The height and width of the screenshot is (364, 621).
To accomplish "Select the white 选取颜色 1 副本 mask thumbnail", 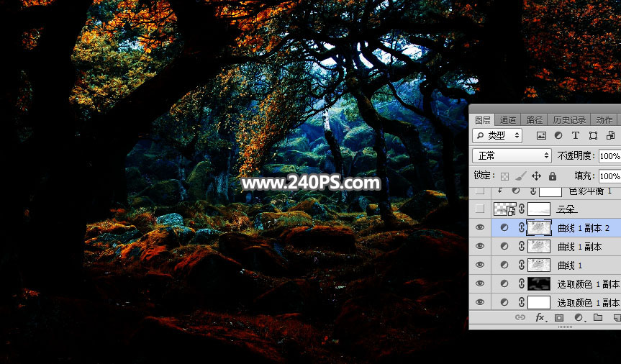I will coord(539,302).
